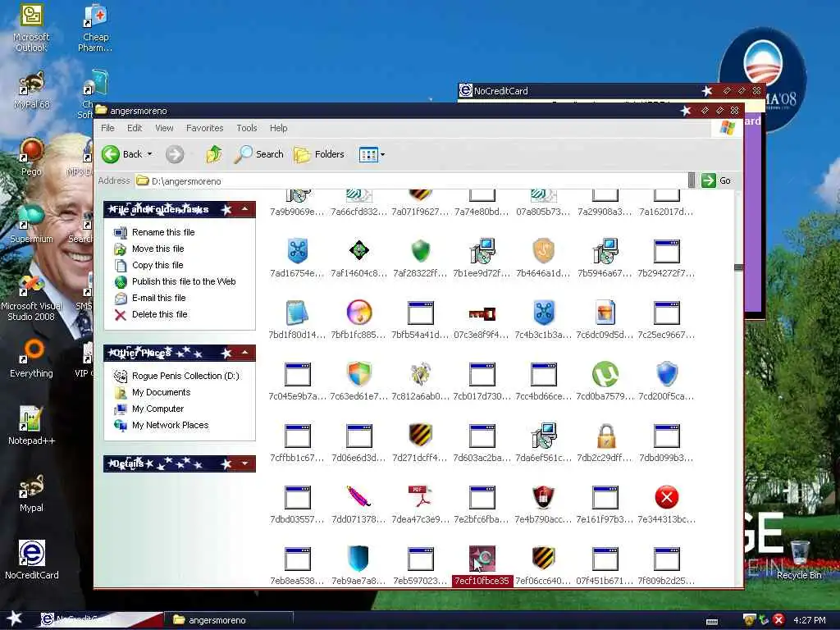Screen dimensions: 840x630
Task: Select file 7cd0ba7579 with uTorrent icon
Action: (x=605, y=381)
